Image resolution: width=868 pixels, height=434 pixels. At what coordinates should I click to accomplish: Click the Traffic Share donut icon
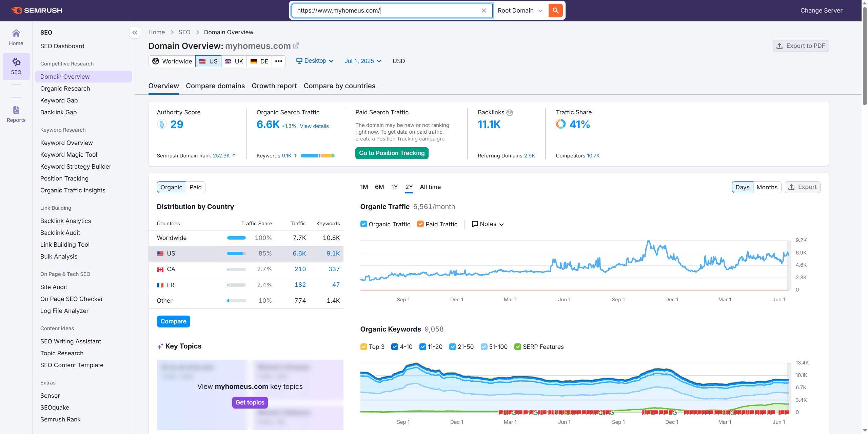[x=560, y=124]
